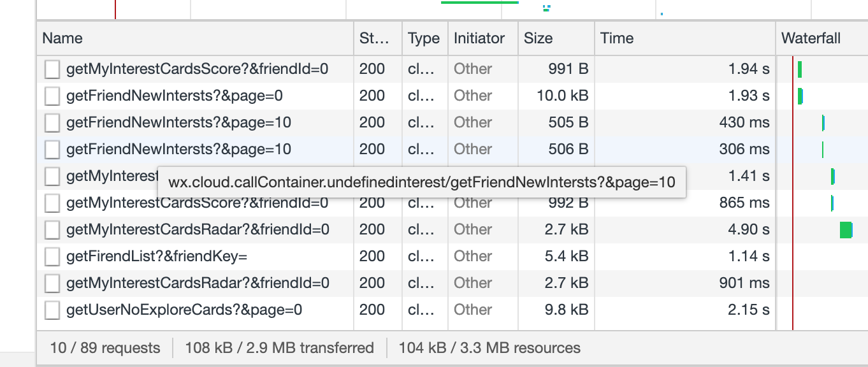Click file icon of the 4.90 s request

[x=52, y=230]
